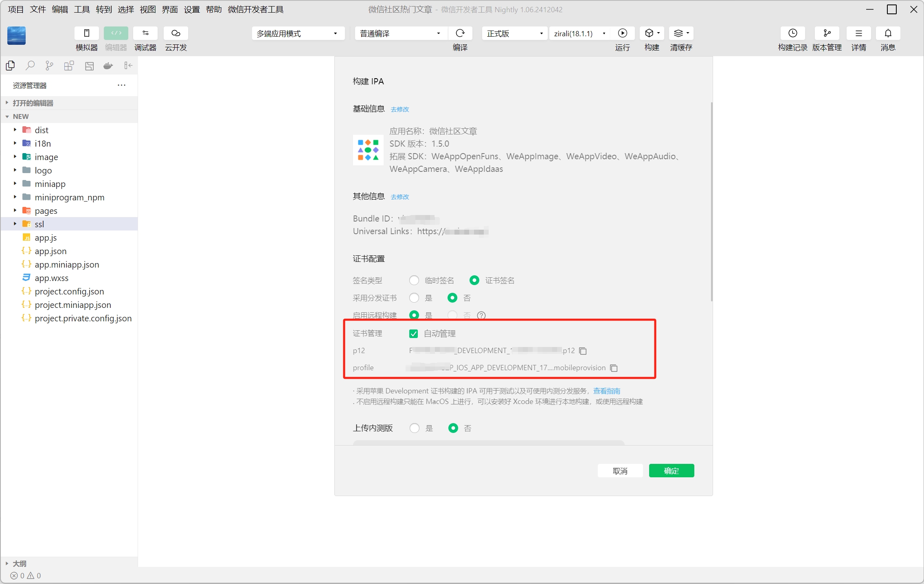The height and width of the screenshot is (584, 924).
Task: Open the source control sidebar icon
Action: (x=49, y=66)
